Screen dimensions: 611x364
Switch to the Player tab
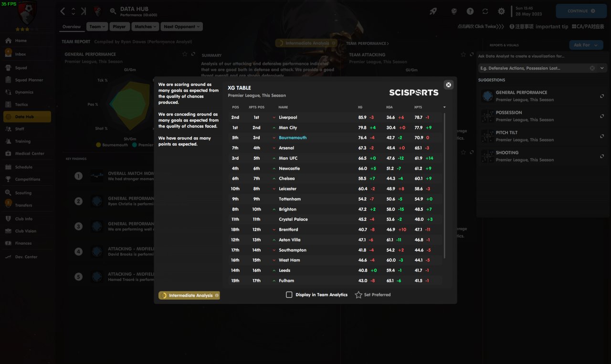coord(119,27)
